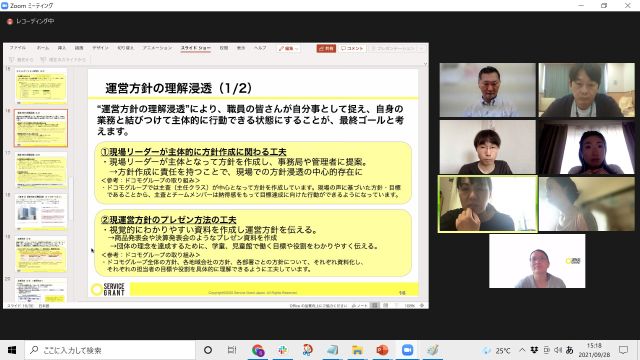Open the Cortana circle icon
The image size is (640, 360).
point(208,350)
